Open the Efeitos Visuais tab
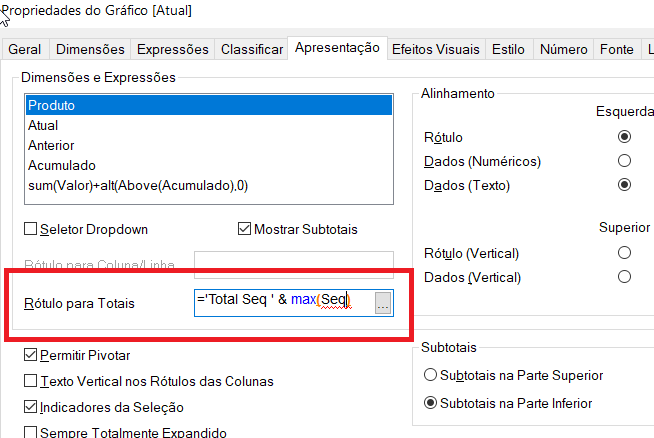 point(437,49)
